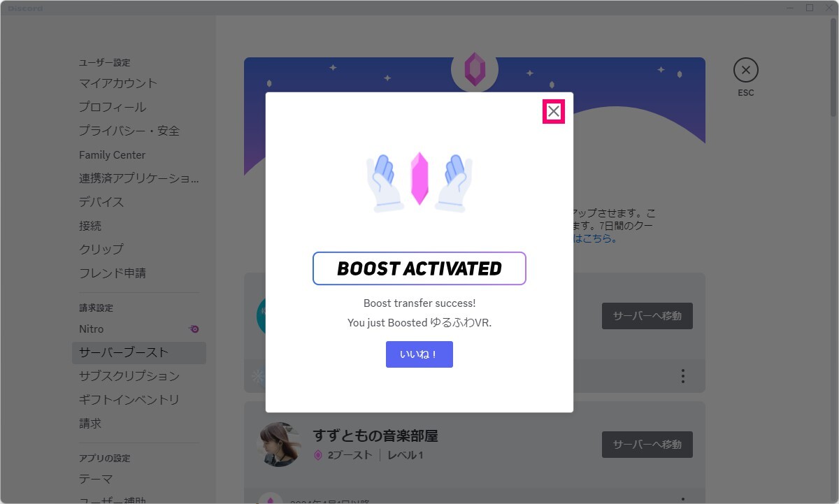
Task: Click サーバーへ移動 on the card above すずともの音楽部屋
Action: [647, 316]
